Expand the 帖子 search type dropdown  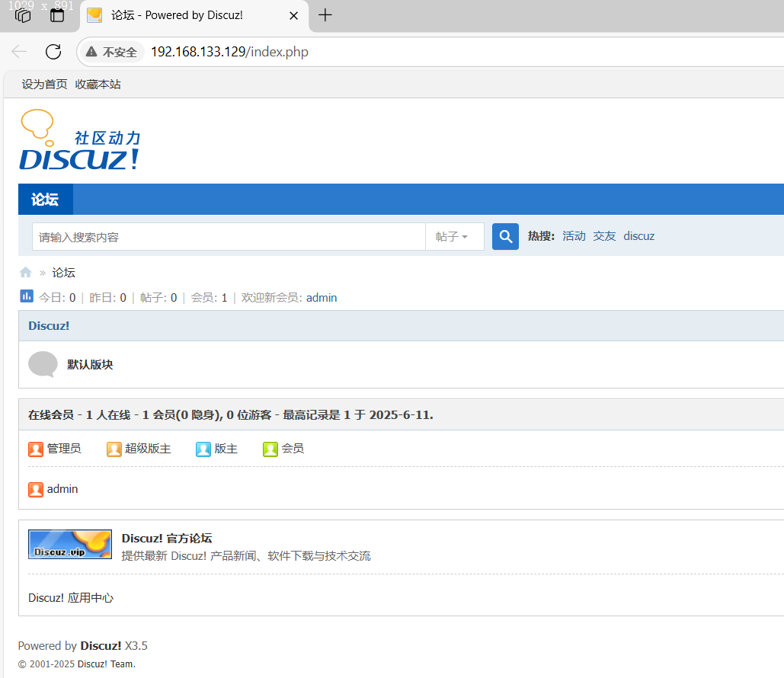click(454, 236)
